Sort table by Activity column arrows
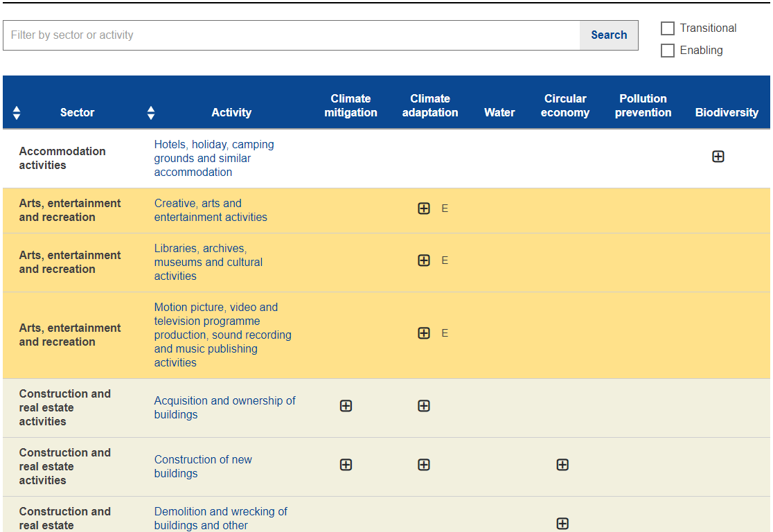Image resolution: width=773 pixels, height=532 pixels. pos(151,113)
